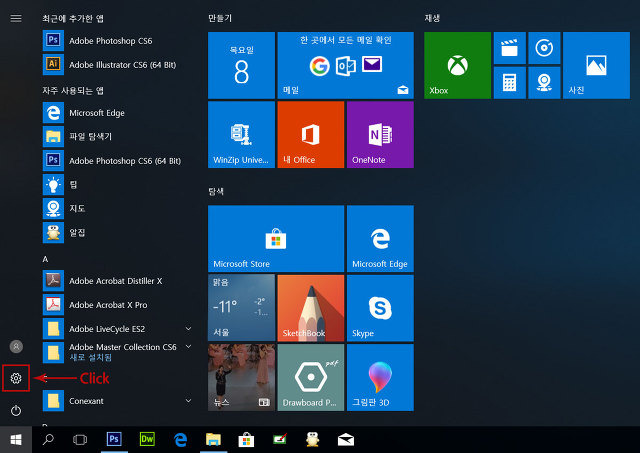Open the 메일 Mail tile

[x=345, y=65]
